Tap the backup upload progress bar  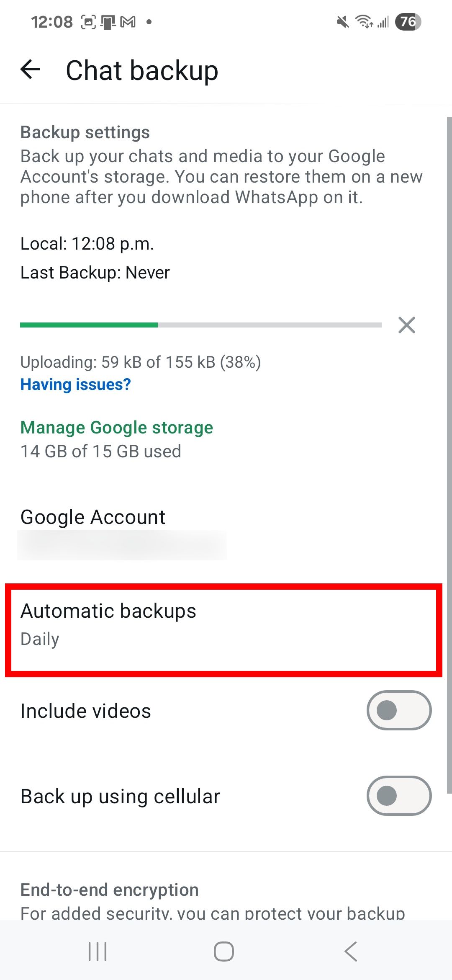[x=201, y=325]
